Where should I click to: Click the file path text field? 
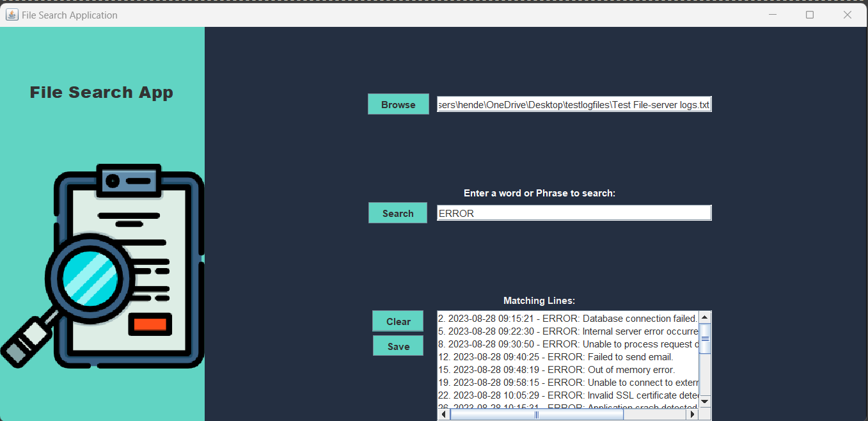(574, 104)
